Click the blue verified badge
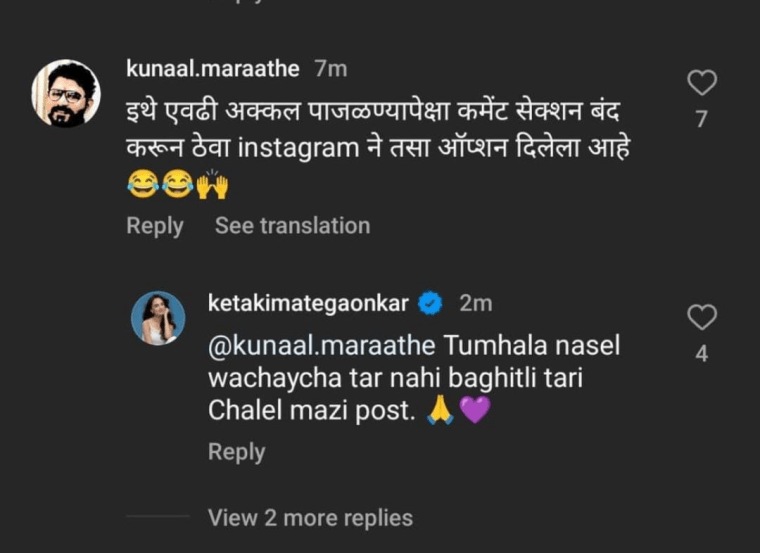 (x=431, y=302)
